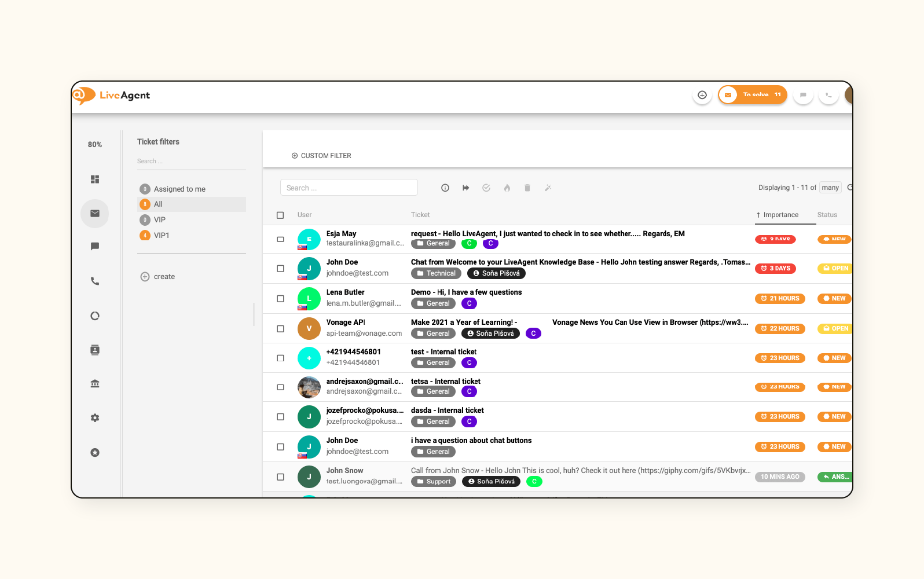Image resolution: width=924 pixels, height=579 pixels.
Task: Select the Assigned to me filter
Action: point(192,189)
